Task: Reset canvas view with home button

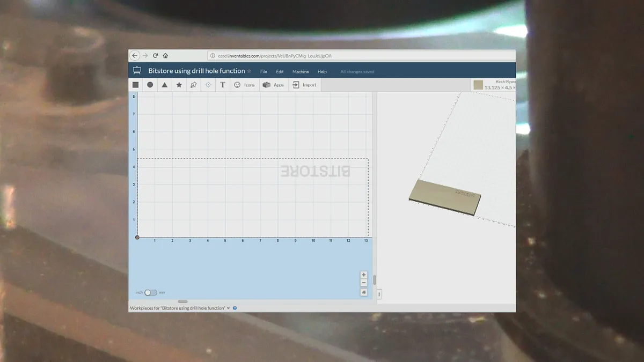Action: click(x=364, y=292)
